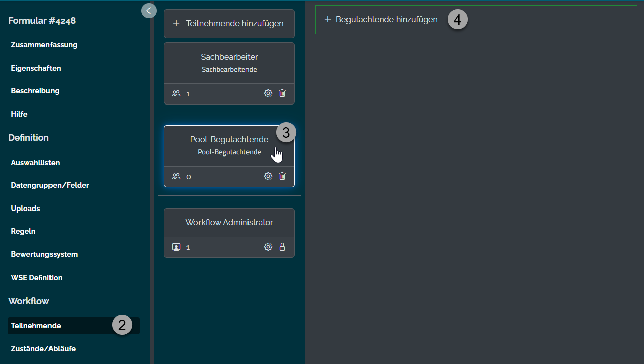The width and height of the screenshot is (644, 364).
Task: Open the Auswahllisten section
Action: (x=35, y=163)
